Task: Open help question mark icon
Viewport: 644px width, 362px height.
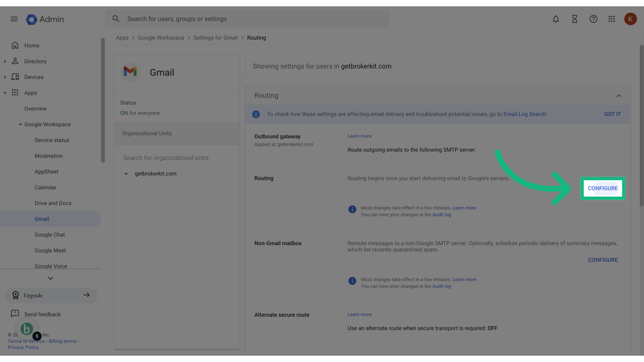Action: [593, 19]
